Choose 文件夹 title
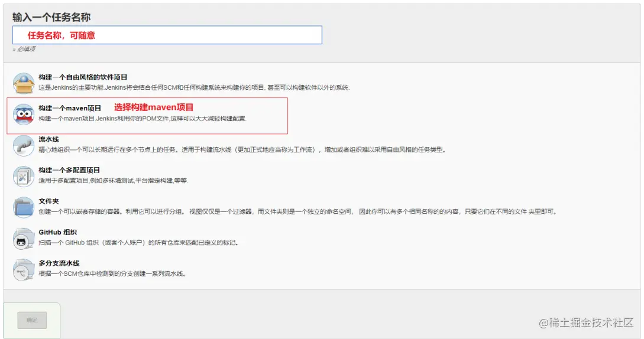This screenshot has width=644, height=339. tap(49, 201)
